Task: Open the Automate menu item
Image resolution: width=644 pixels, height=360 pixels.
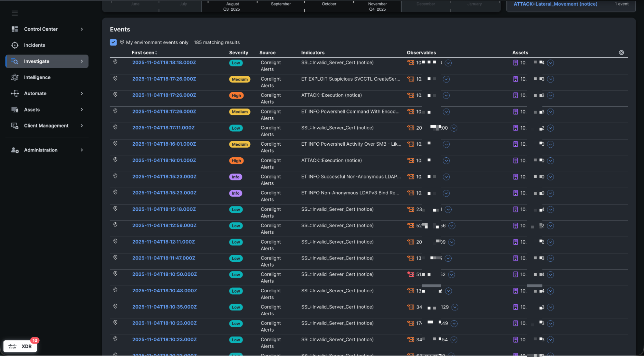Action: click(x=35, y=93)
